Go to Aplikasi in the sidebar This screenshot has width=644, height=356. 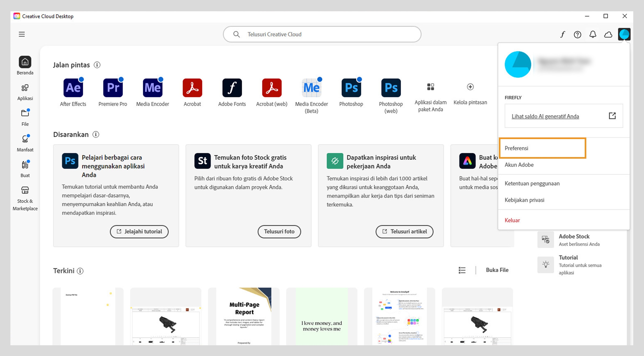click(x=25, y=92)
